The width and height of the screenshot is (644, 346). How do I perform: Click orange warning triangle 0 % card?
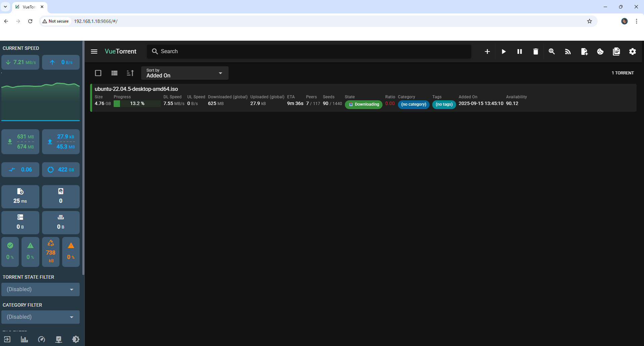[x=71, y=252]
